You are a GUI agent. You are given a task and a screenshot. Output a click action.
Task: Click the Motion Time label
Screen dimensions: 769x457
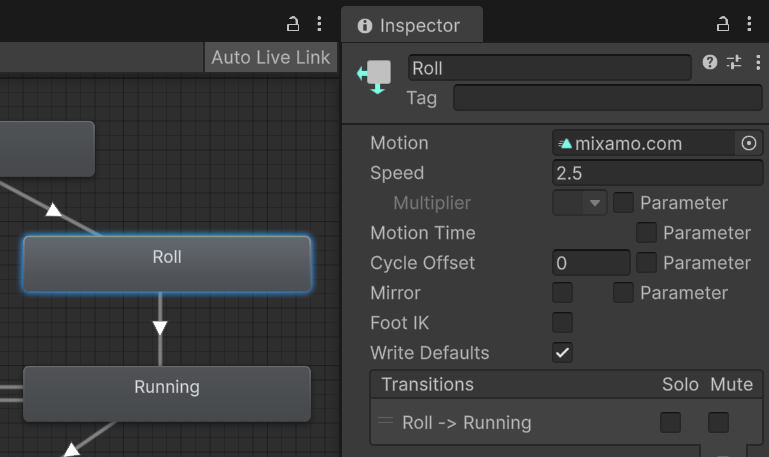[423, 233]
